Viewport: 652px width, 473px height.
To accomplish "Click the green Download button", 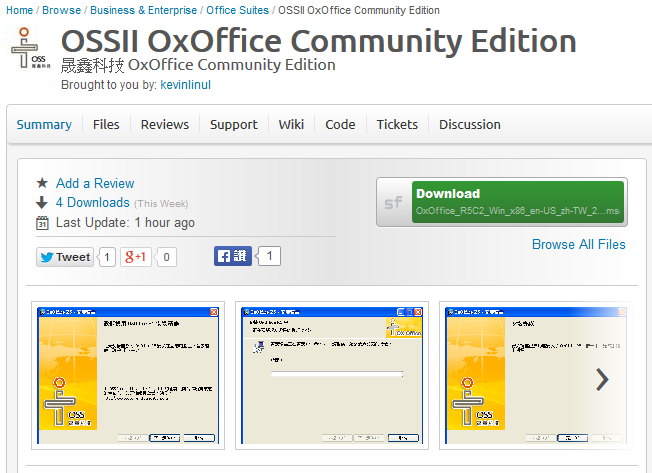I will pyautogui.click(x=518, y=202).
